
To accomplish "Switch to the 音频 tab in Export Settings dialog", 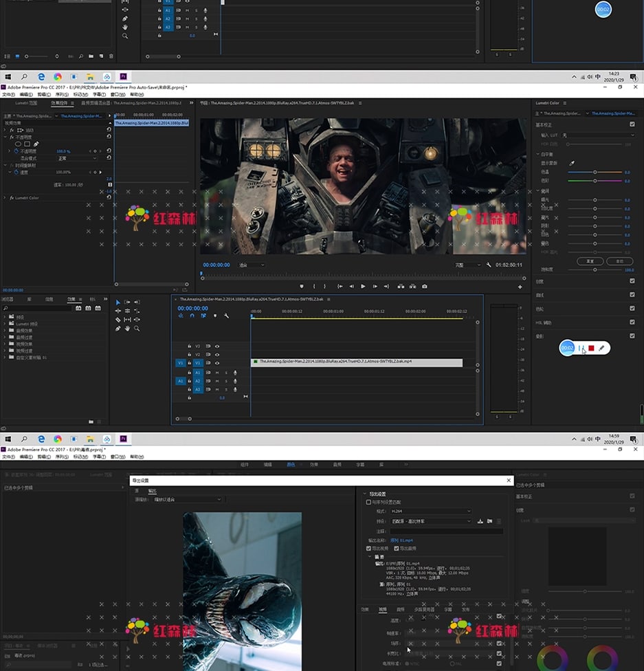I will click(401, 609).
